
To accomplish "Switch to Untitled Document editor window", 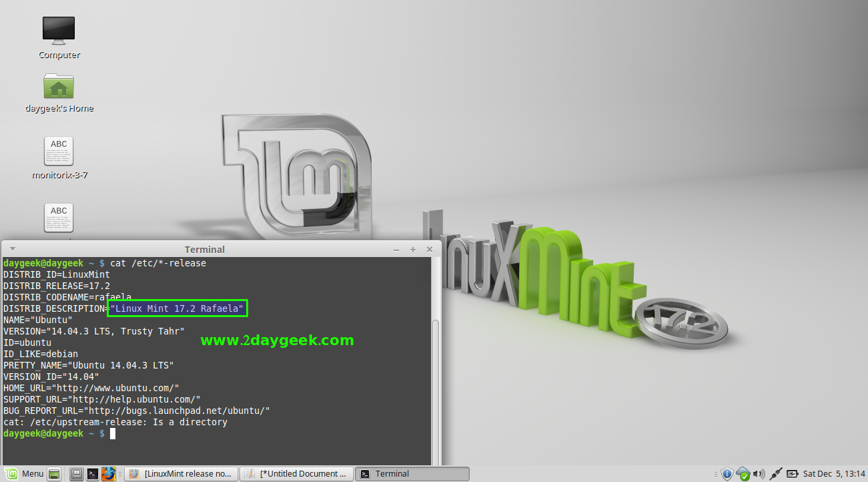I will click(x=296, y=474).
